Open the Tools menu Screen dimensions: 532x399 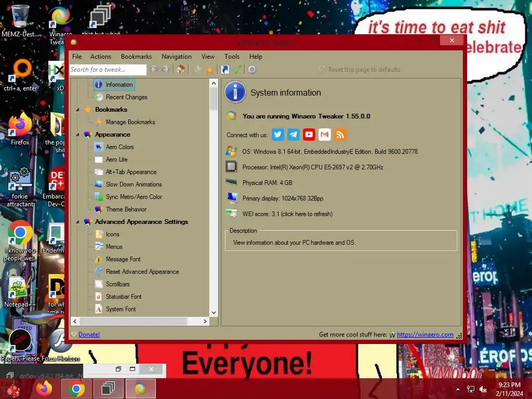(232, 57)
